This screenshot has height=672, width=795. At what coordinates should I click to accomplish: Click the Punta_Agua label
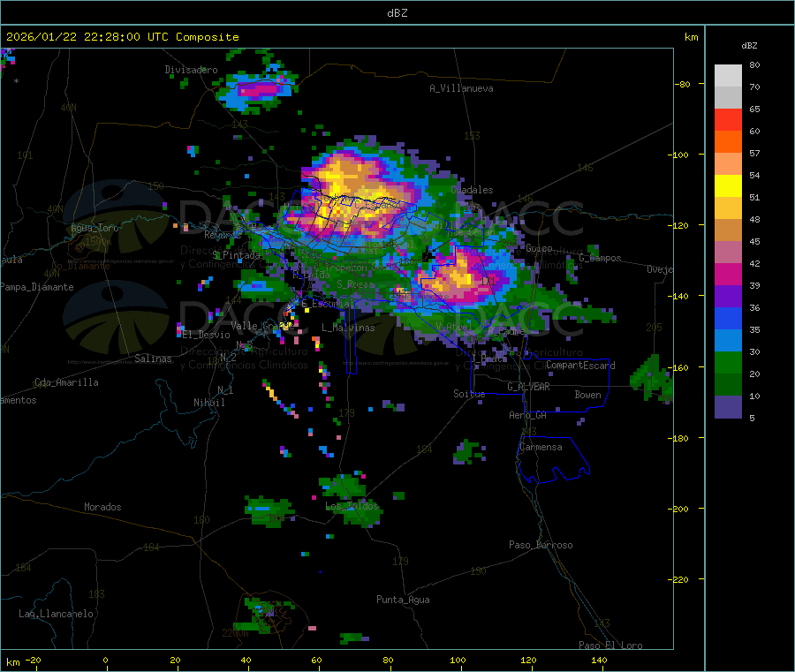403,600
